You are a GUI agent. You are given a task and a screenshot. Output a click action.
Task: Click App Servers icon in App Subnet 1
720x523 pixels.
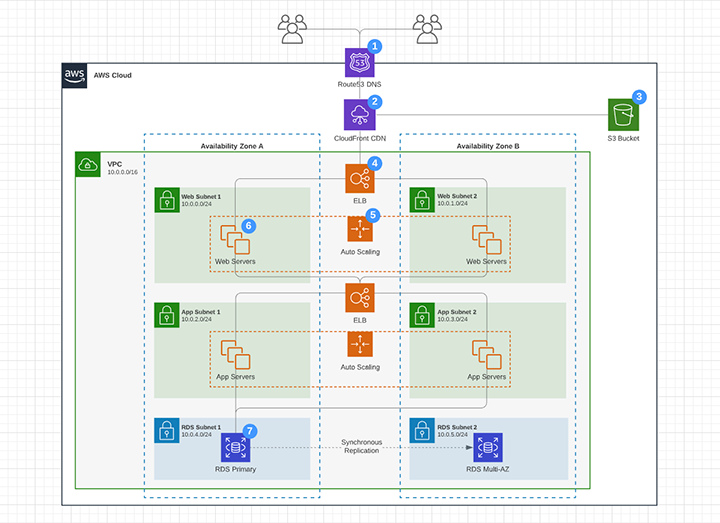click(x=235, y=355)
